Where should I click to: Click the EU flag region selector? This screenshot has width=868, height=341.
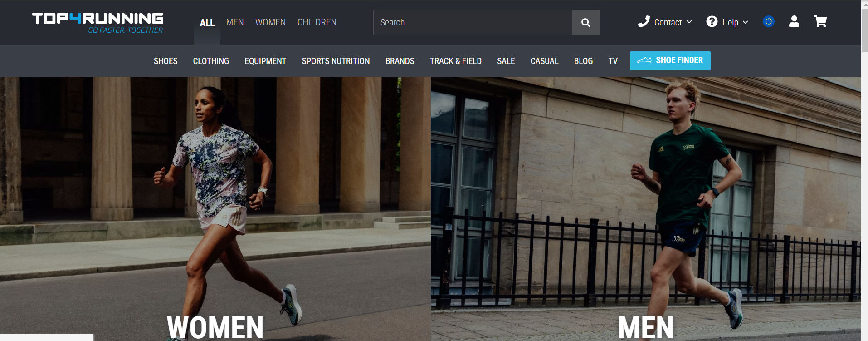point(768,21)
